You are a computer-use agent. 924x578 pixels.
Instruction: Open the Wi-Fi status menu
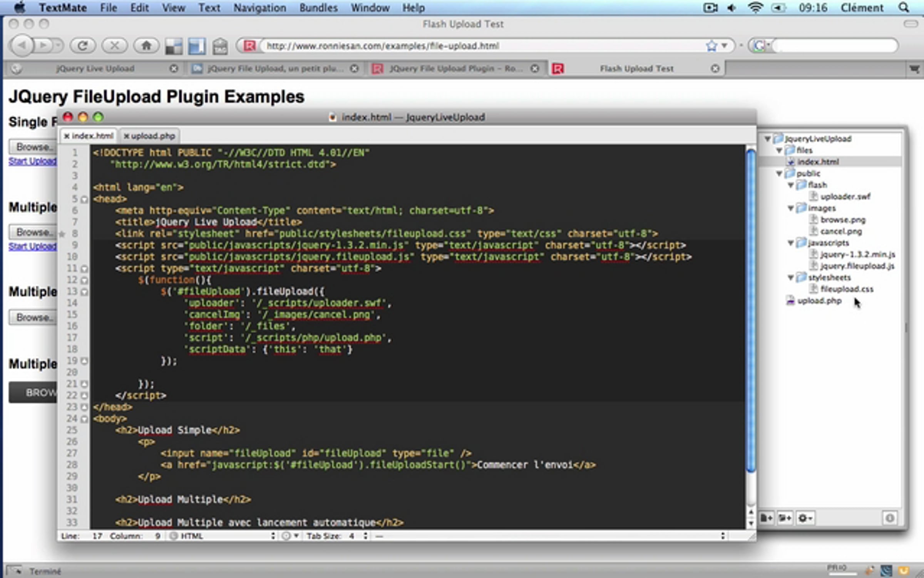point(755,7)
